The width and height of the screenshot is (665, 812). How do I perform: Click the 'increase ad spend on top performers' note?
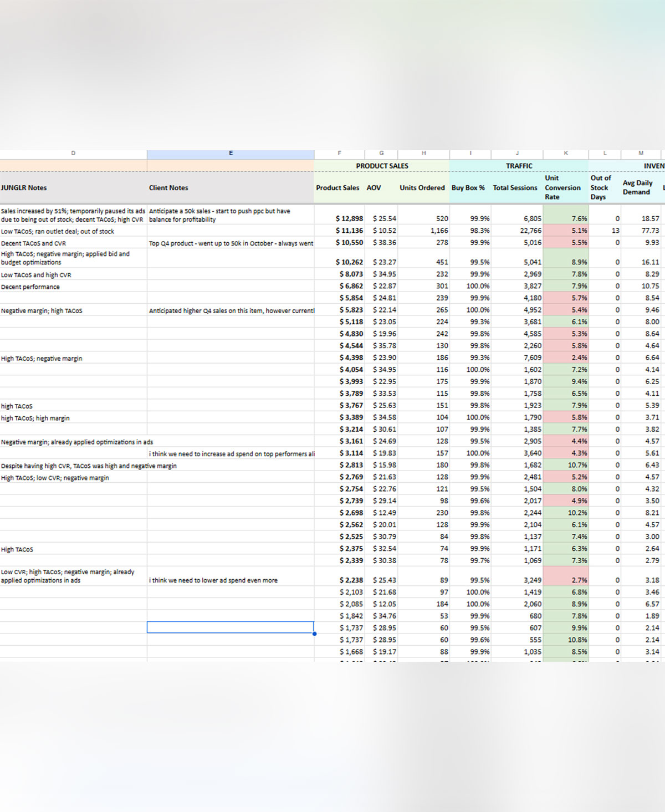[x=232, y=454]
